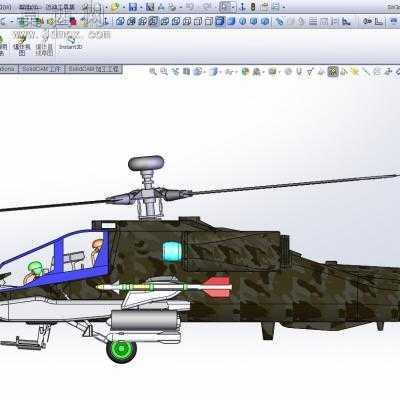Click the View Orientation icon

197,71
